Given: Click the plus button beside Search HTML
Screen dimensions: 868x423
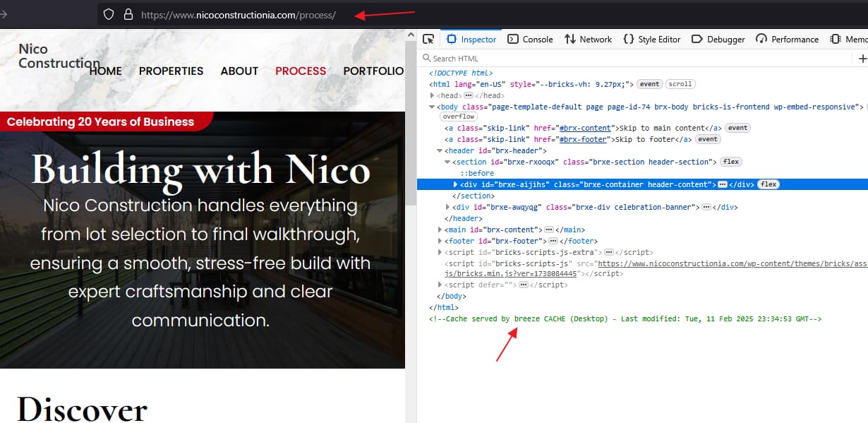Looking at the screenshot, I should pos(862,59).
